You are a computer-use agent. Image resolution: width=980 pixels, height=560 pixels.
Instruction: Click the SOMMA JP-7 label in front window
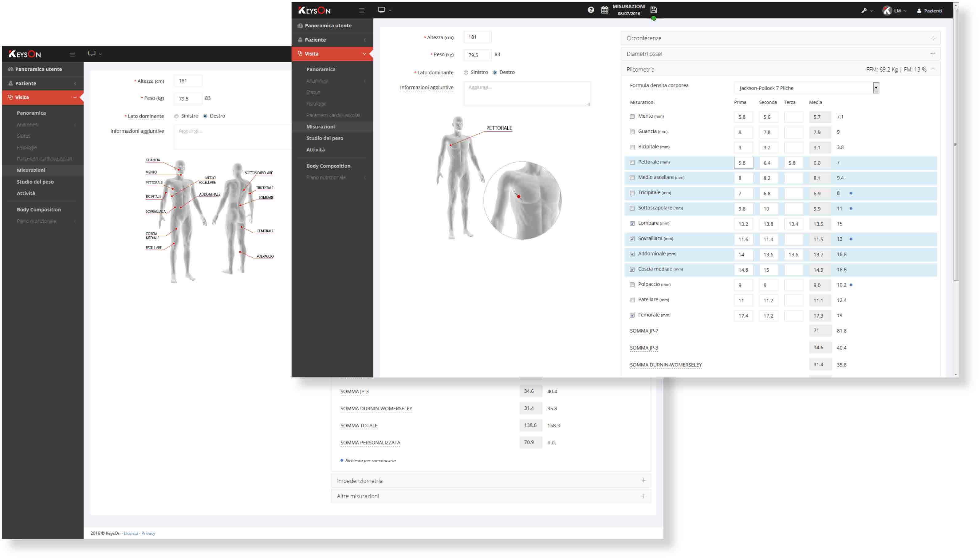point(643,331)
